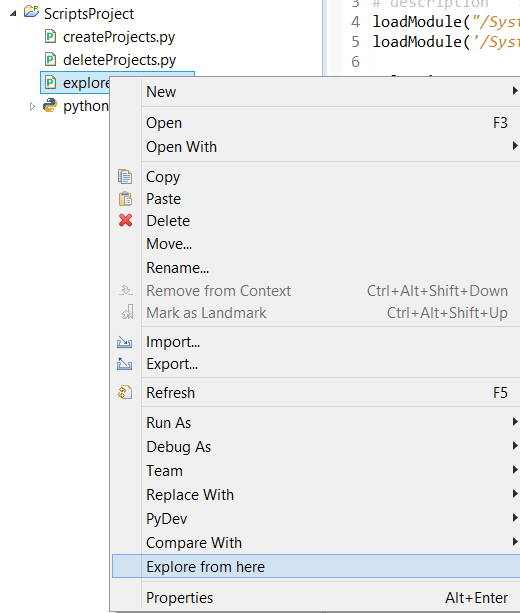520x613 pixels.
Task: Click the python interpreter icon in tree
Action: pyautogui.click(x=50, y=106)
